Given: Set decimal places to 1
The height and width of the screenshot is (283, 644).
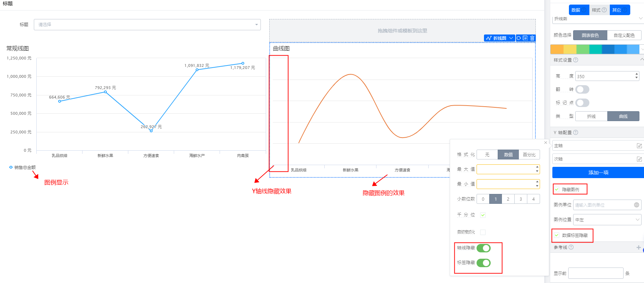Looking at the screenshot, I should point(496,199).
